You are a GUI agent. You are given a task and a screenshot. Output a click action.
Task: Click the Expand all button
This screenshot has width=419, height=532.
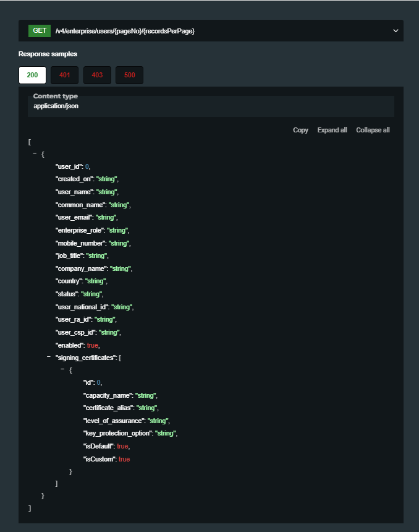click(x=332, y=130)
